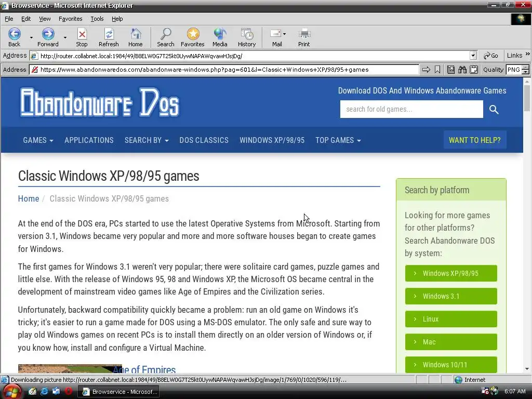Click the first quick launch notepad icon

point(32,391)
